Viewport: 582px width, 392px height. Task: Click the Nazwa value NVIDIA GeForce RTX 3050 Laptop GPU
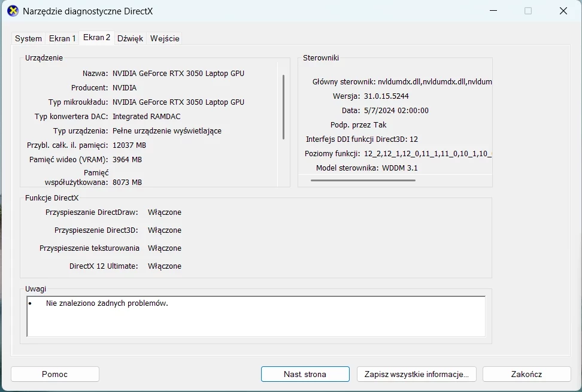click(178, 74)
